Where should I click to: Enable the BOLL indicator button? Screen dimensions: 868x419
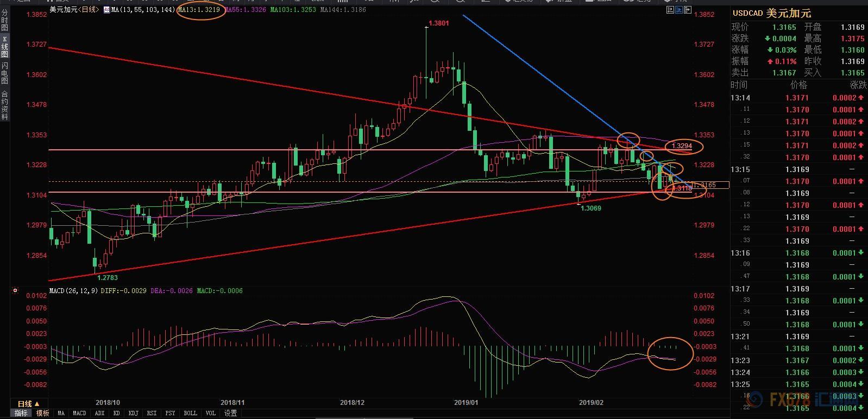click(x=190, y=413)
